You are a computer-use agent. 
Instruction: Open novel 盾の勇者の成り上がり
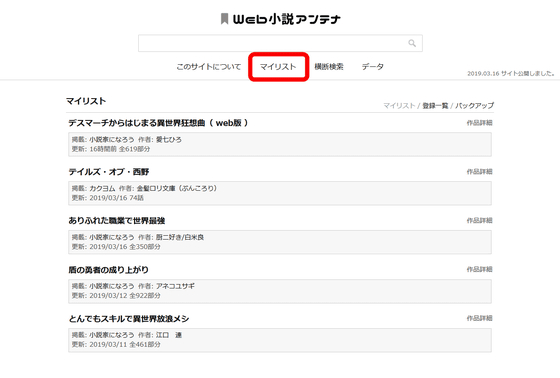click(x=109, y=270)
